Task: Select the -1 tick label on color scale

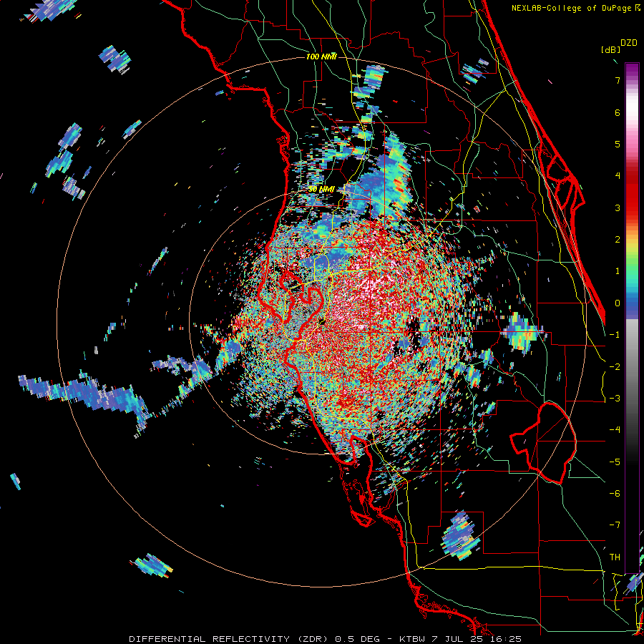Action: [615, 335]
